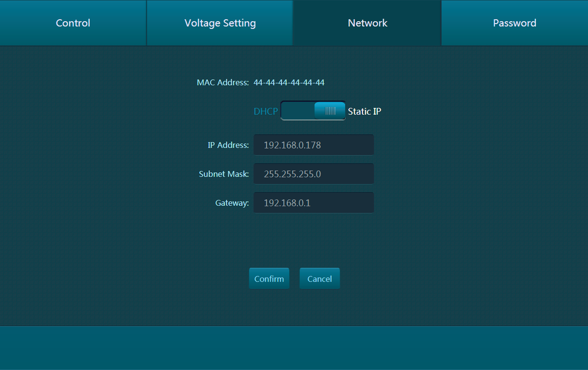Click the "MAC Address:" label
Screen dimensions: 588x370
pyautogui.click(x=222, y=82)
